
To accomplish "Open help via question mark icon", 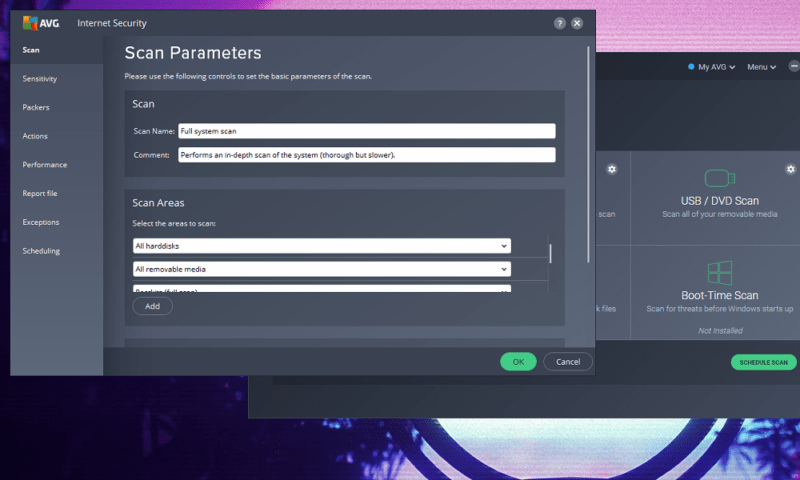I will [x=560, y=23].
